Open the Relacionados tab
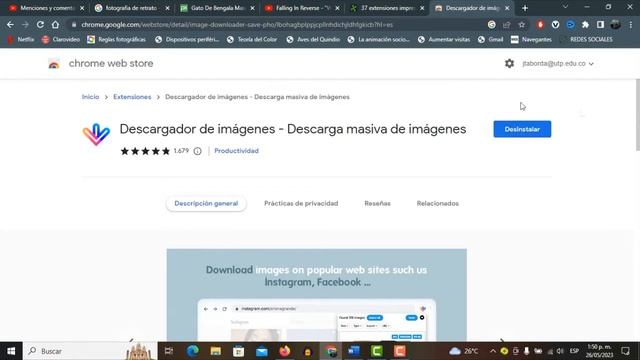This screenshot has width=640, height=360. (x=438, y=203)
